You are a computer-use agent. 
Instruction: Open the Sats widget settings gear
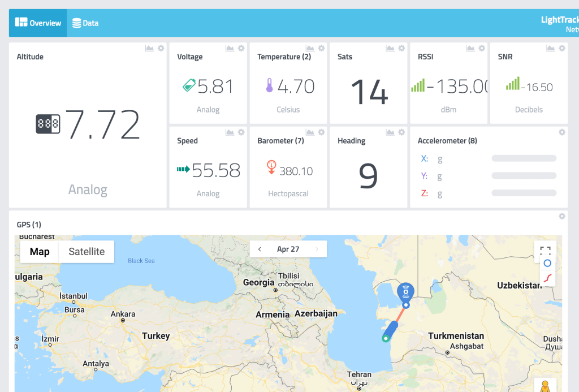401,49
